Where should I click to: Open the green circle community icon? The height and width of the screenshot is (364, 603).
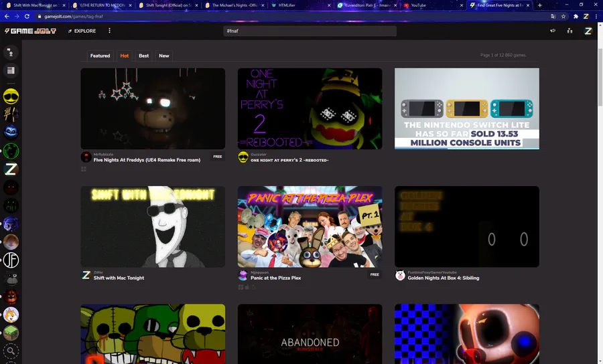pyautogui.click(x=11, y=151)
